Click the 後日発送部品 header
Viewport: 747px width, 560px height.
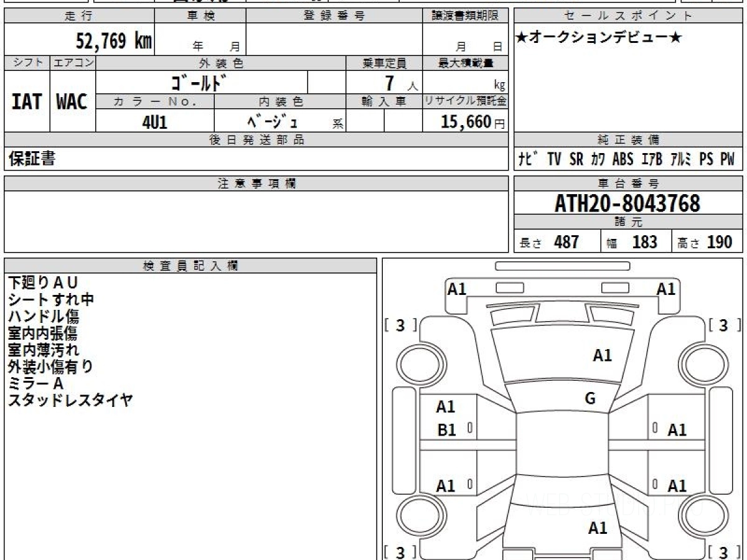coord(256,140)
